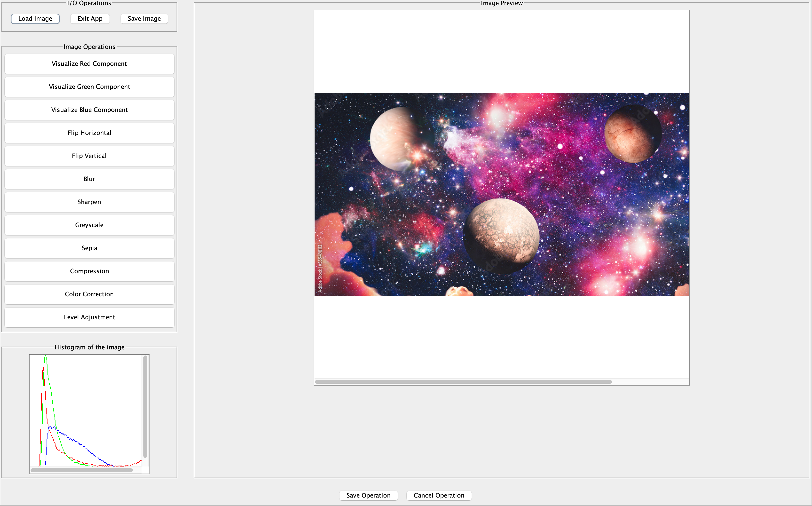Flip the image horizontally
Viewport: 812px width, 506px height.
pyautogui.click(x=89, y=133)
